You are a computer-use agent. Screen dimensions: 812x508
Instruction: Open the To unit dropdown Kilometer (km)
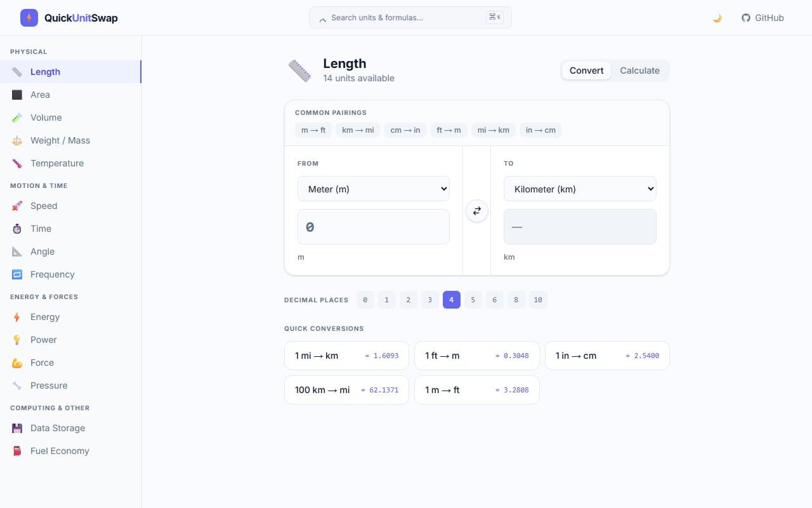(580, 189)
